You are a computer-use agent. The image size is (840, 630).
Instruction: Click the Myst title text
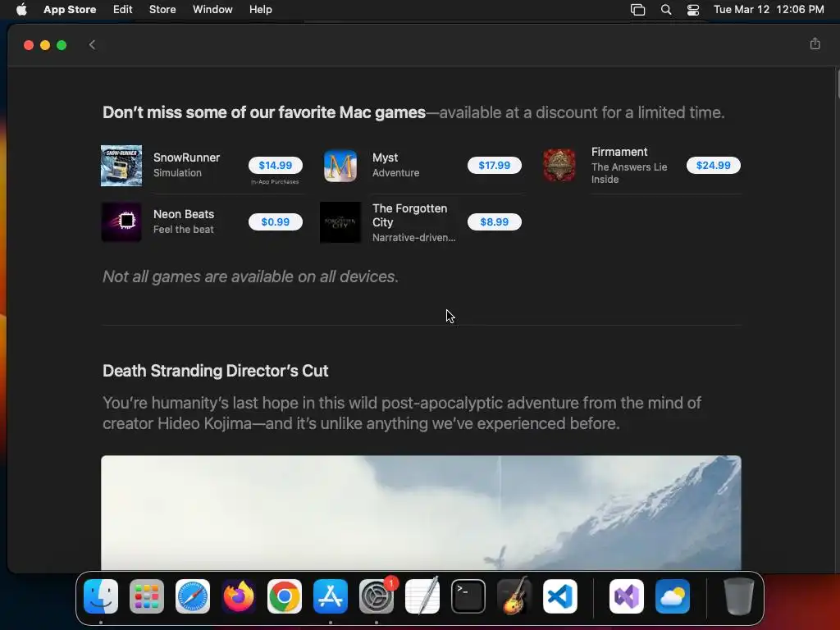tap(386, 157)
